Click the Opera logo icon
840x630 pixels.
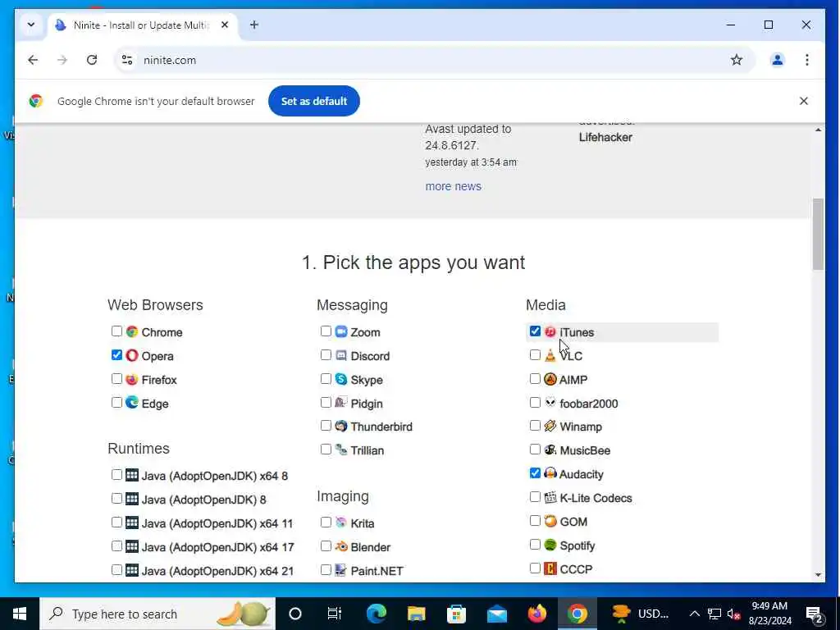[132, 356]
